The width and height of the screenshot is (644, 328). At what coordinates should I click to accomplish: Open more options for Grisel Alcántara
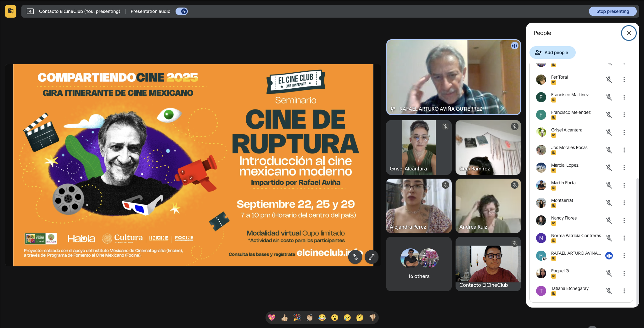coord(624,132)
